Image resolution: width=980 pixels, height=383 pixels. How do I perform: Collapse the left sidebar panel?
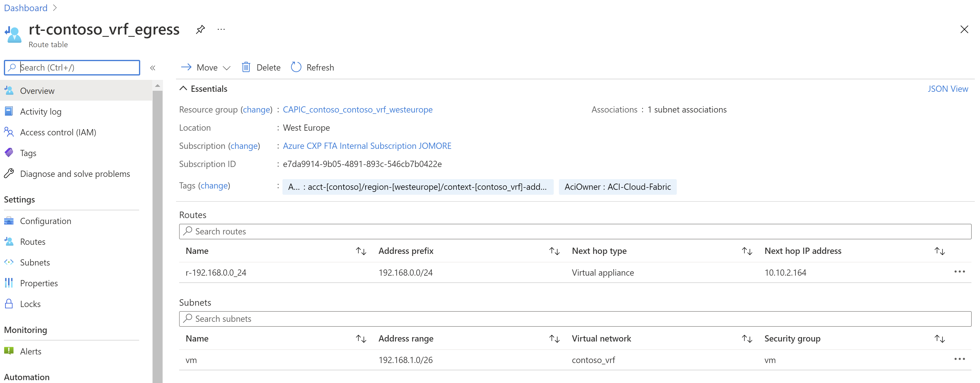tap(153, 68)
